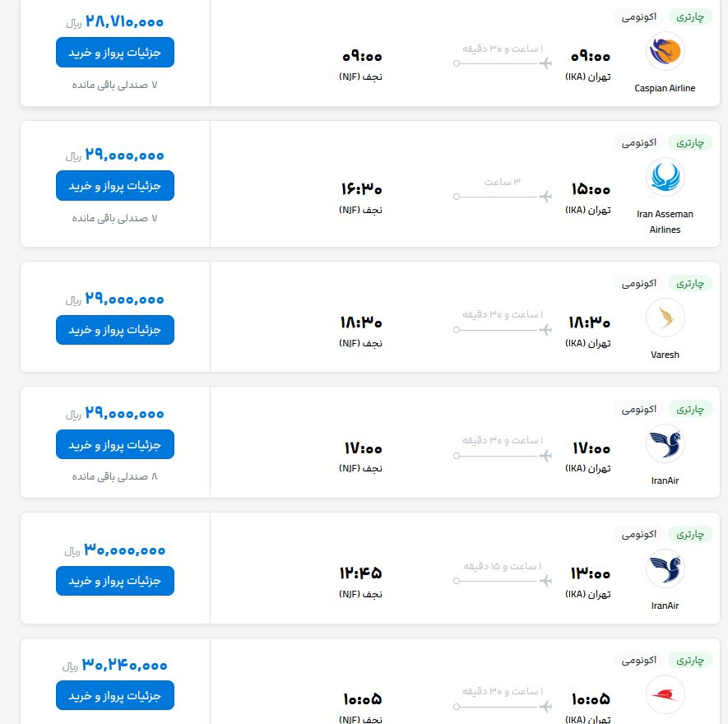Viewport: 728px width, 724px height.
Task: Open details for the 30,240,000 rial flight
Action: (x=115, y=695)
